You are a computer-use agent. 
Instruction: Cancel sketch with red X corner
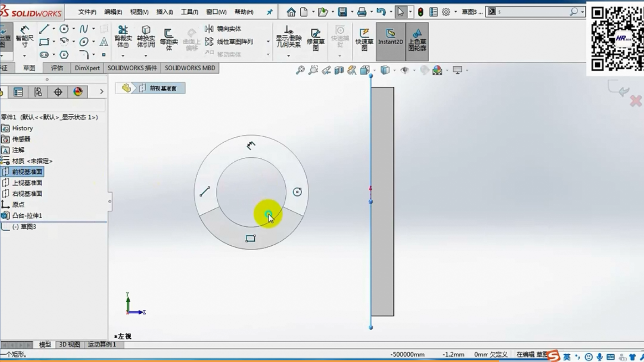[x=636, y=101]
